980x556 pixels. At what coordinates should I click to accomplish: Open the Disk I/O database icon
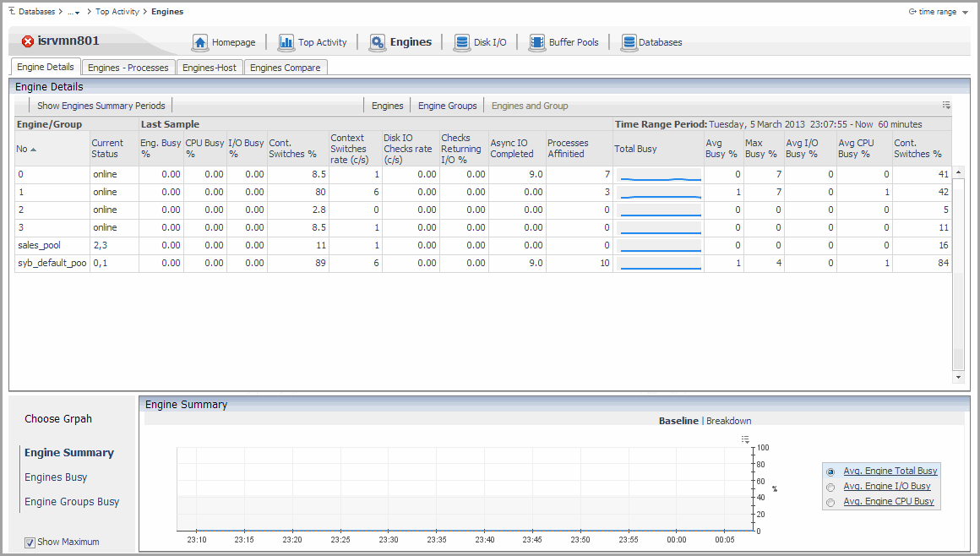click(461, 42)
